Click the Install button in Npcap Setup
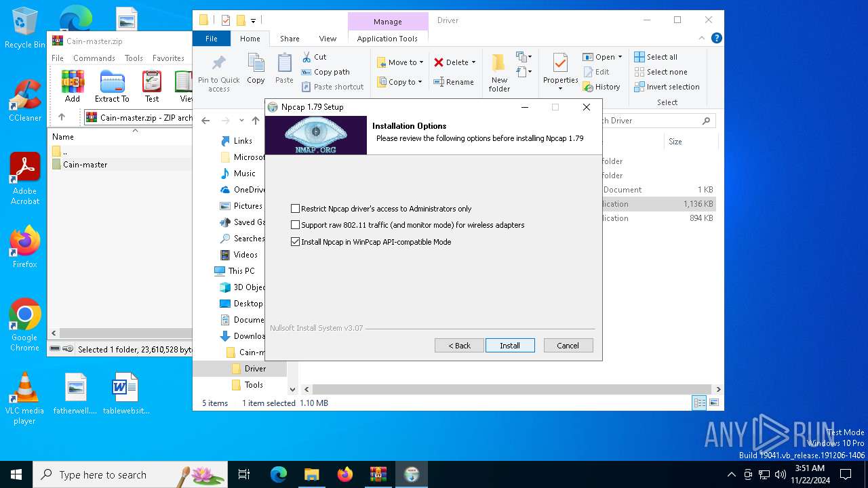This screenshot has width=868, height=488. (510, 346)
